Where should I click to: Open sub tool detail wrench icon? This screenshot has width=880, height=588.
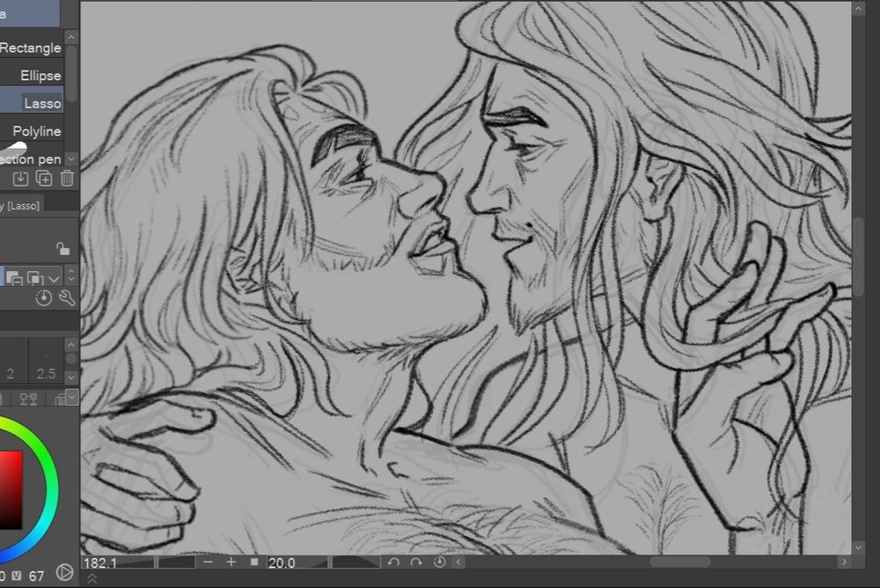[67, 298]
